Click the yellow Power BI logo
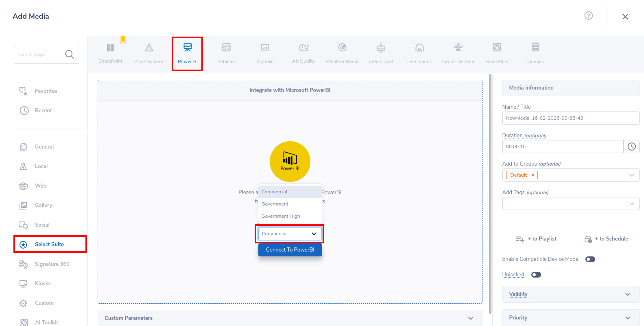Screen dimensions: 644x326 pyautogui.click(x=290, y=162)
